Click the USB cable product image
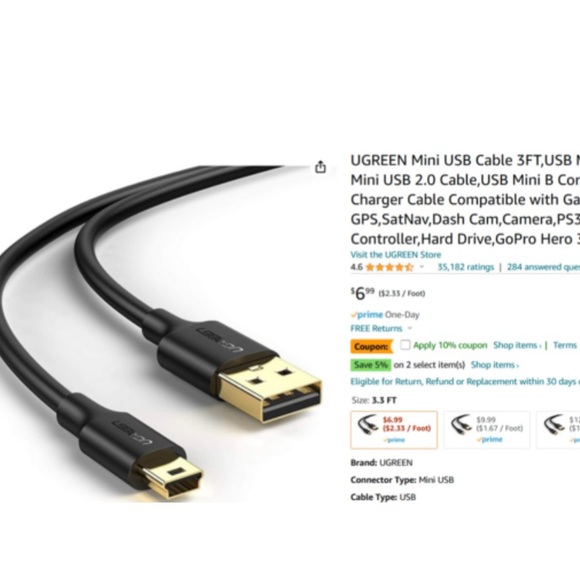 tap(161, 333)
